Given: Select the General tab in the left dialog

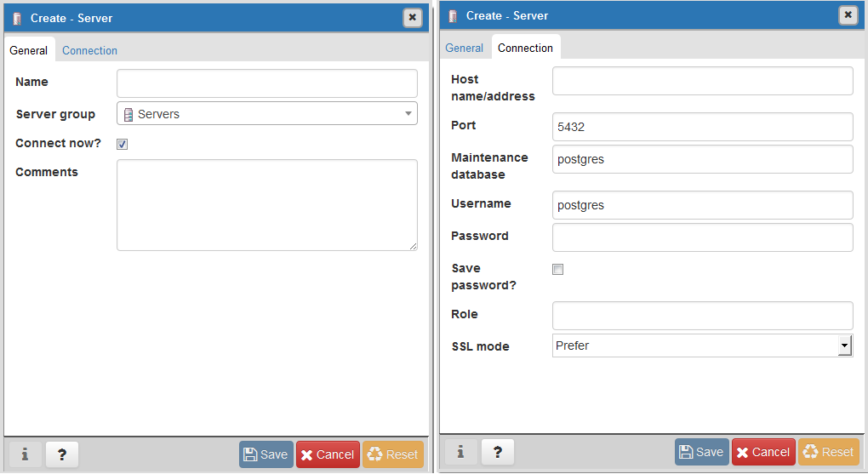Looking at the screenshot, I should click(x=29, y=50).
